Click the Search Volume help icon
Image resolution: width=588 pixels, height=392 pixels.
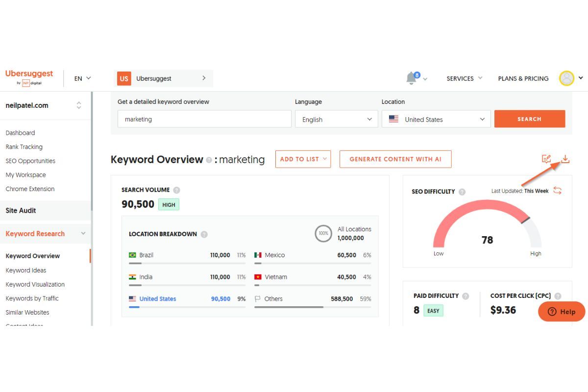[x=176, y=190]
